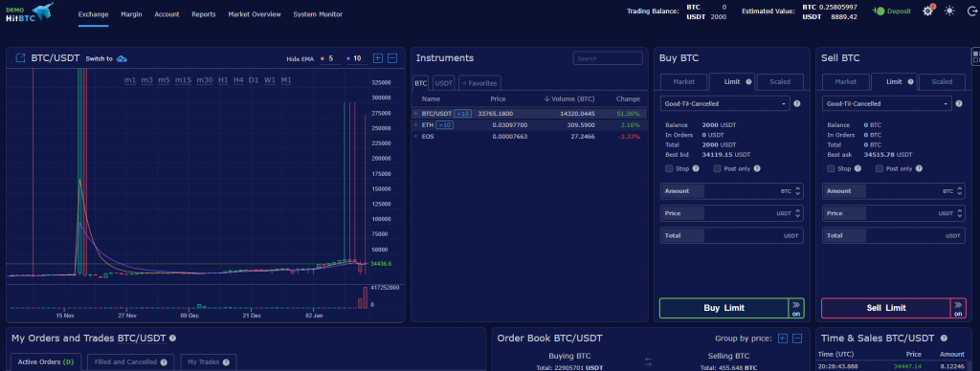Switch chart to TradingView cloud icon
The width and height of the screenshot is (980, 371).
(122, 58)
